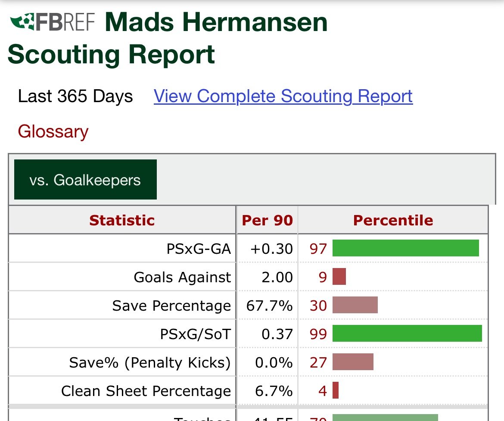The width and height of the screenshot is (504, 421).
Task: Click the FBREF logo icon
Action: 53,22
